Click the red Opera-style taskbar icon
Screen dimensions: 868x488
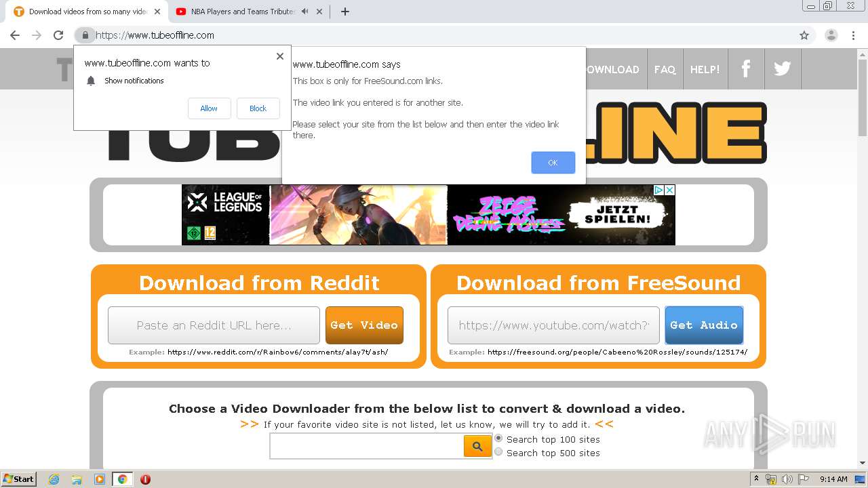pos(145,479)
